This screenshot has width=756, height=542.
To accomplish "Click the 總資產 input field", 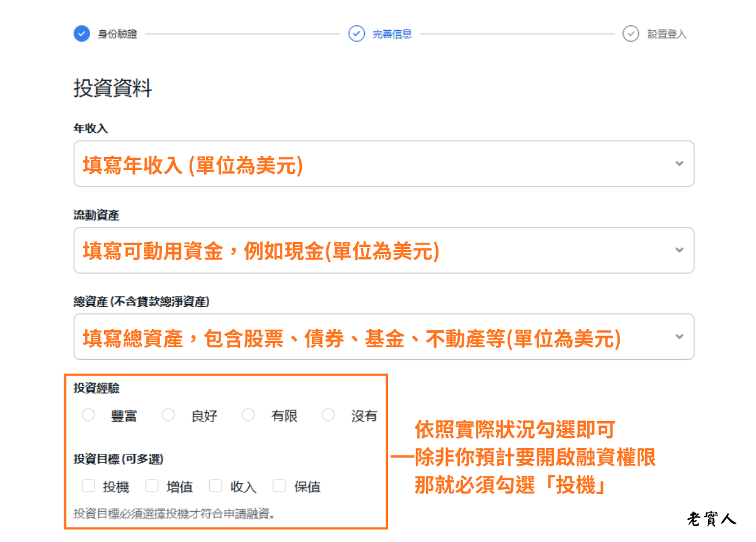I will click(315, 336).
